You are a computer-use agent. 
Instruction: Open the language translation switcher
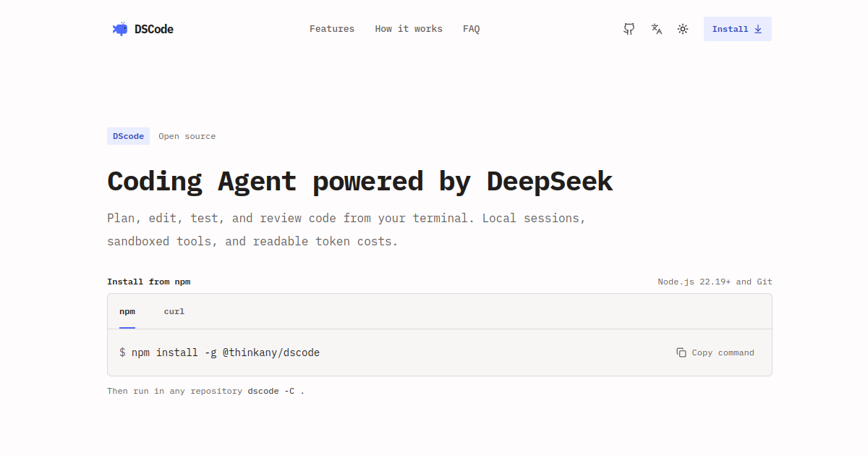pyautogui.click(x=656, y=29)
